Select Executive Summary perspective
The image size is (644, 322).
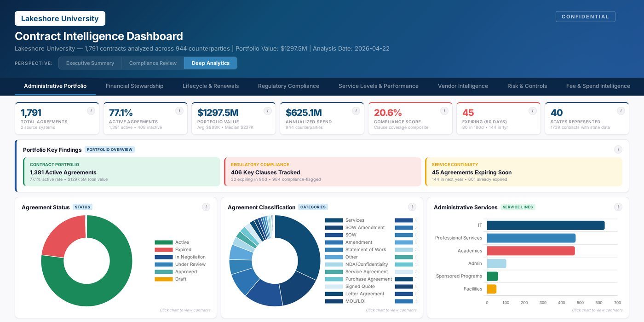pyautogui.click(x=90, y=63)
